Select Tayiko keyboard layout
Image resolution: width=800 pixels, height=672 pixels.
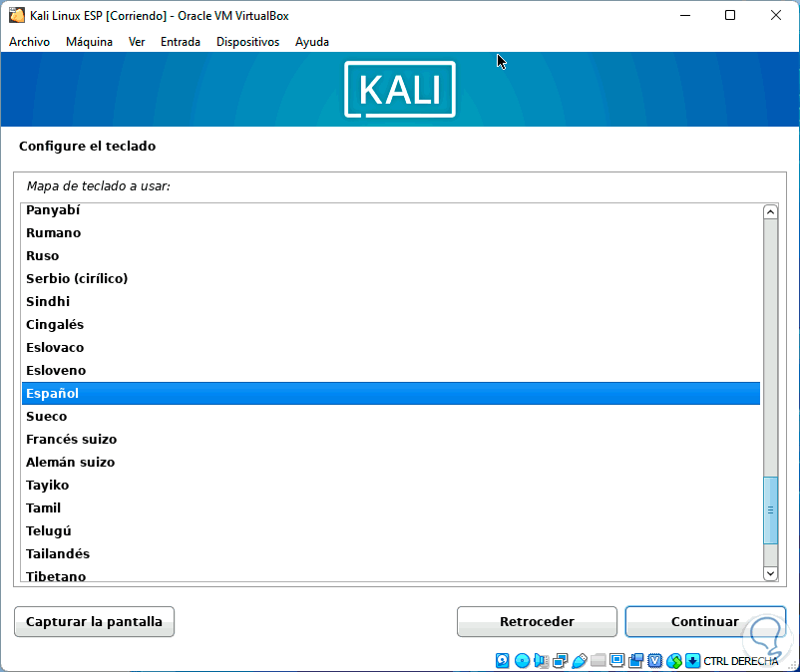[x=391, y=486]
